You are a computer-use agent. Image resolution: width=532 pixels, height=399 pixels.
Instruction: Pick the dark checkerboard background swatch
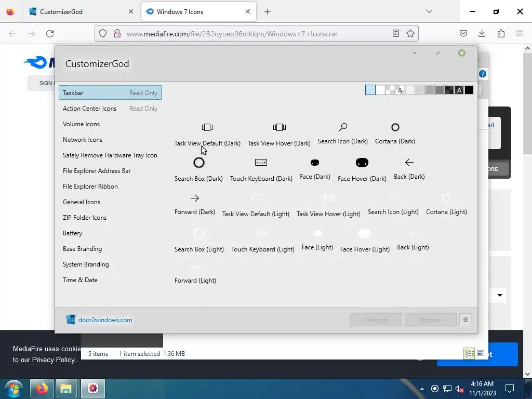(x=449, y=90)
